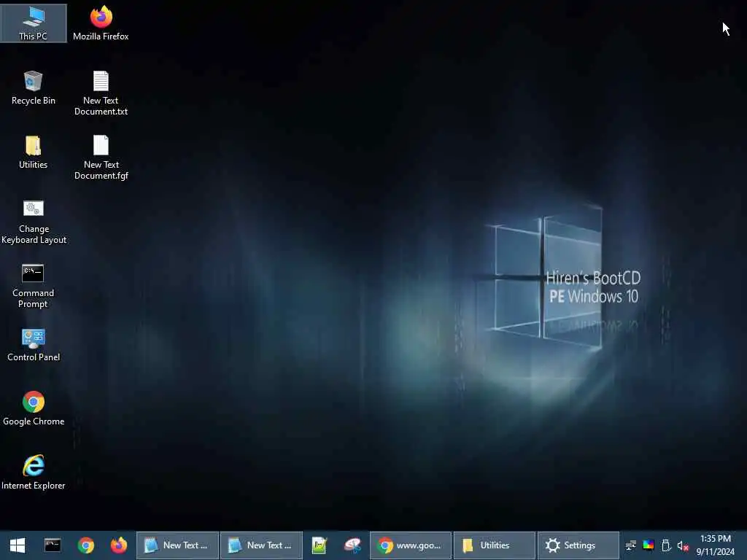Switch to Utilities folder window in taskbar
747x560 pixels.
coord(495,545)
